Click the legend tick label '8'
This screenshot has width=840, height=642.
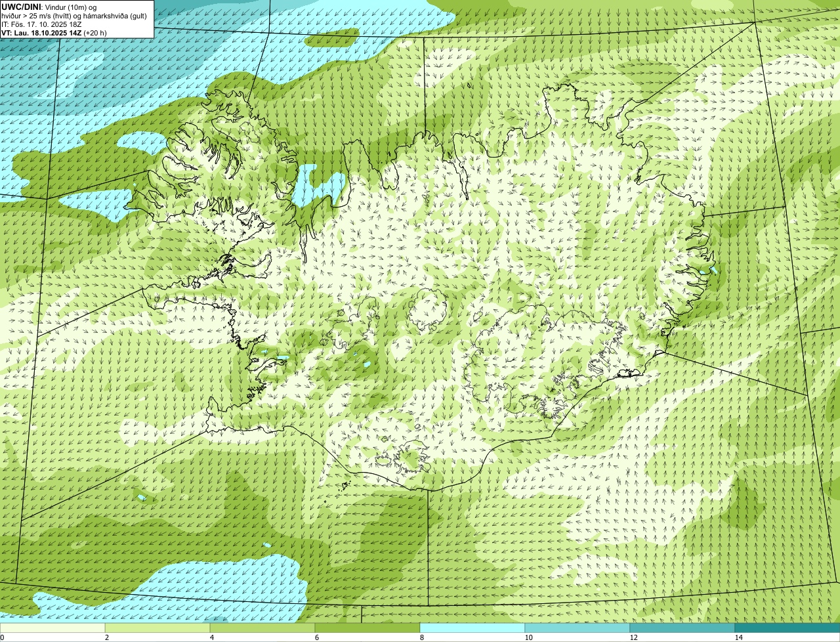(422, 637)
